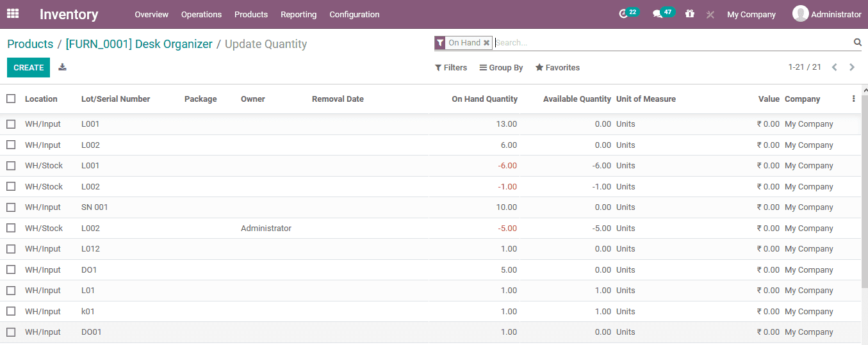The width and height of the screenshot is (868, 345).
Task: Open the Group By dropdown
Action: 501,68
